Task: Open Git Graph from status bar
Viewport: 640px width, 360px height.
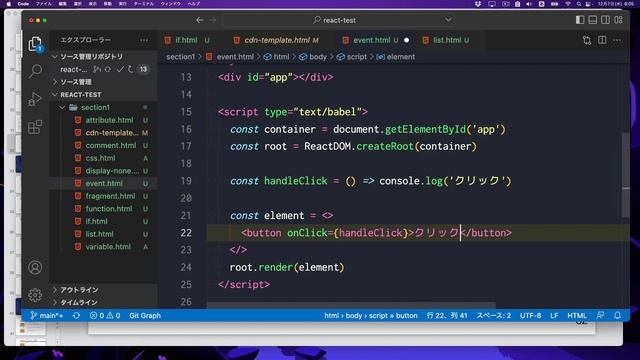Action: pos(145,316)
